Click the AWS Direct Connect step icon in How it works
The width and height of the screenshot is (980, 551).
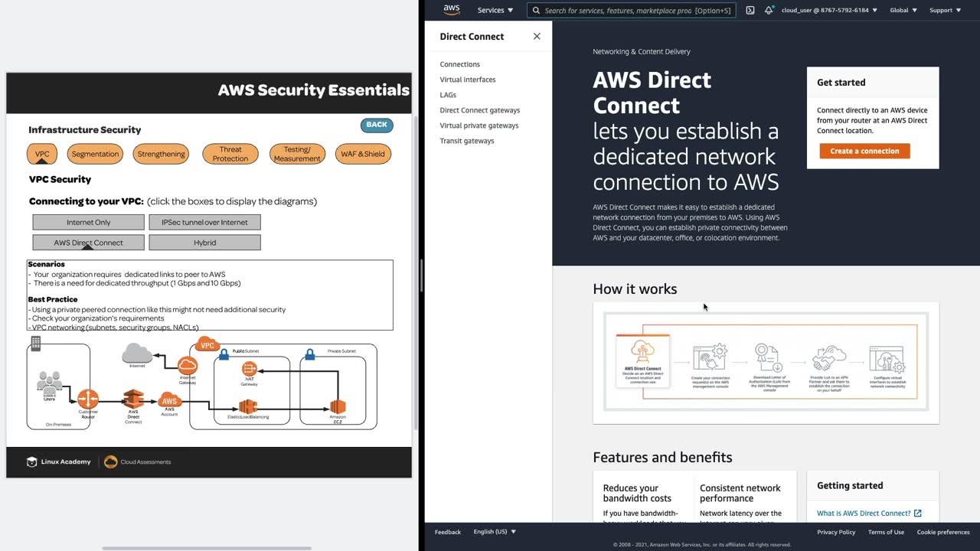click(642, 351)
